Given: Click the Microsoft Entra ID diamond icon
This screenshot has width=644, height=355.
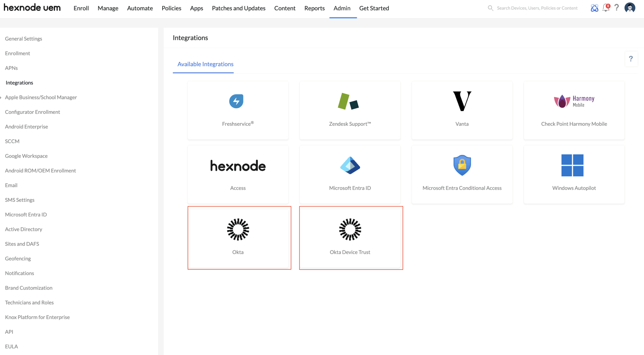Looking at the screenshot, I should click(350, 165).
